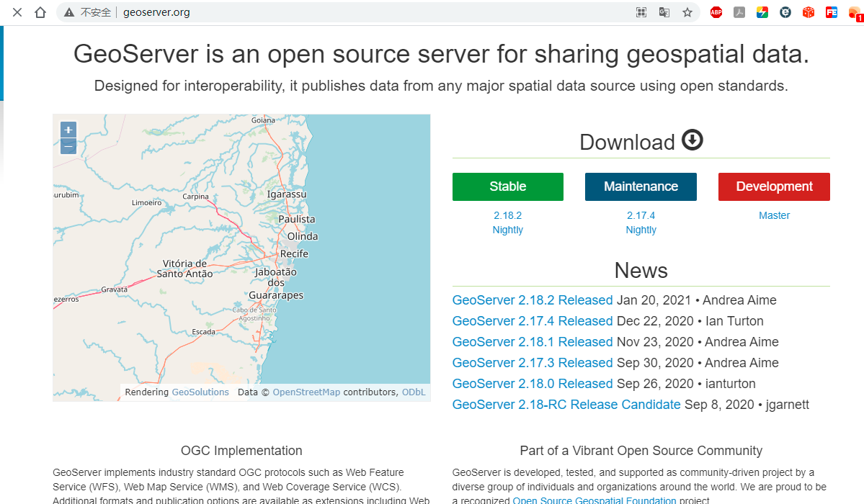
Task: Click the map zoom in plus button
Action: [x=68, y=130]
